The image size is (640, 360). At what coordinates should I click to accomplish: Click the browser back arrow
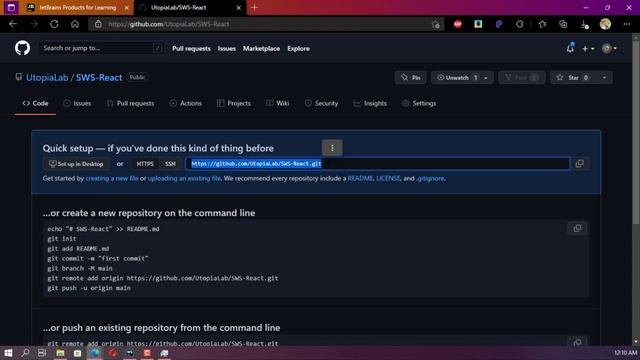(x=13, y=24)
